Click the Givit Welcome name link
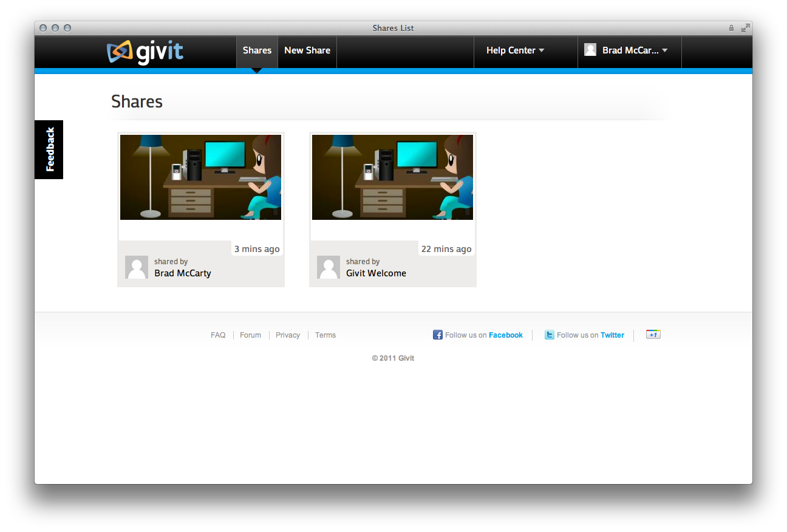787x532 pixels. 376,273
